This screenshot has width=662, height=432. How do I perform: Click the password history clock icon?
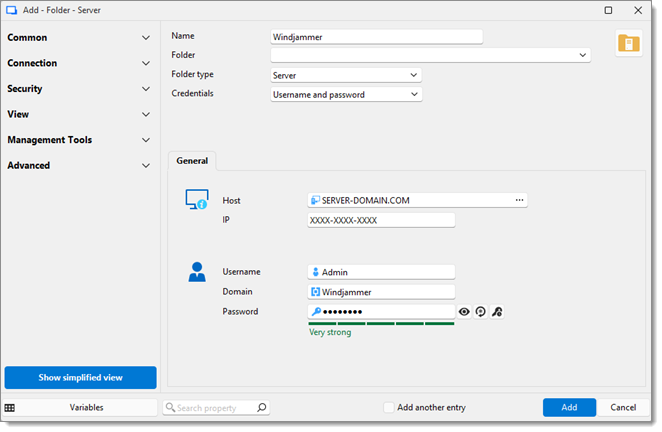[x=480, y=312]
